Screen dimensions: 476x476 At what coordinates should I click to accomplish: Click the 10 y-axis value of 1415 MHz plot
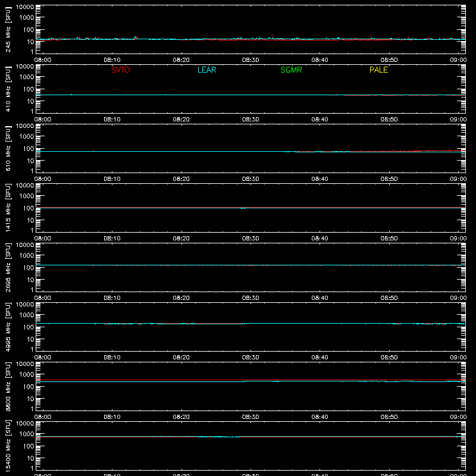[30, 220]
